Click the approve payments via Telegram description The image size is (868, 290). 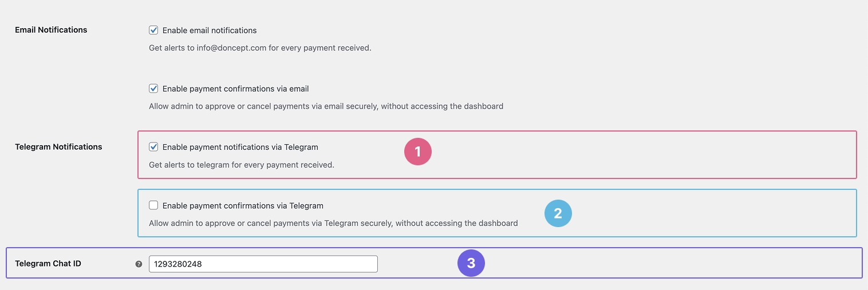point(333,223)
